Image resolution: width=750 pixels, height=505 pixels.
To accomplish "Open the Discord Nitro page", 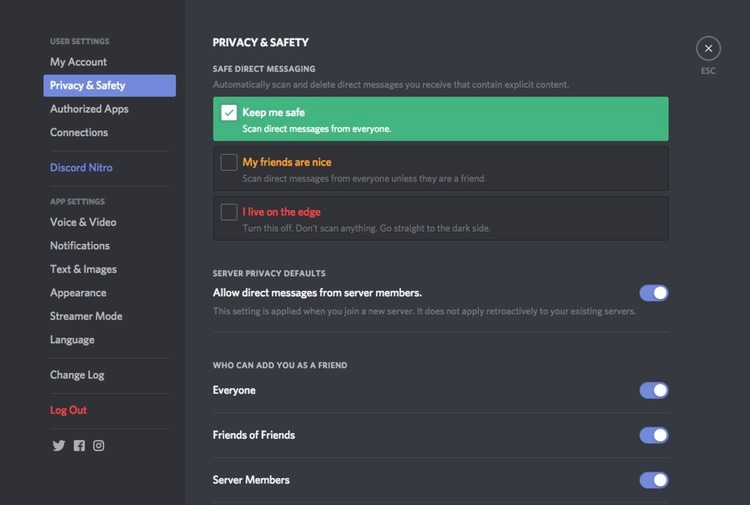I will 81,168.
